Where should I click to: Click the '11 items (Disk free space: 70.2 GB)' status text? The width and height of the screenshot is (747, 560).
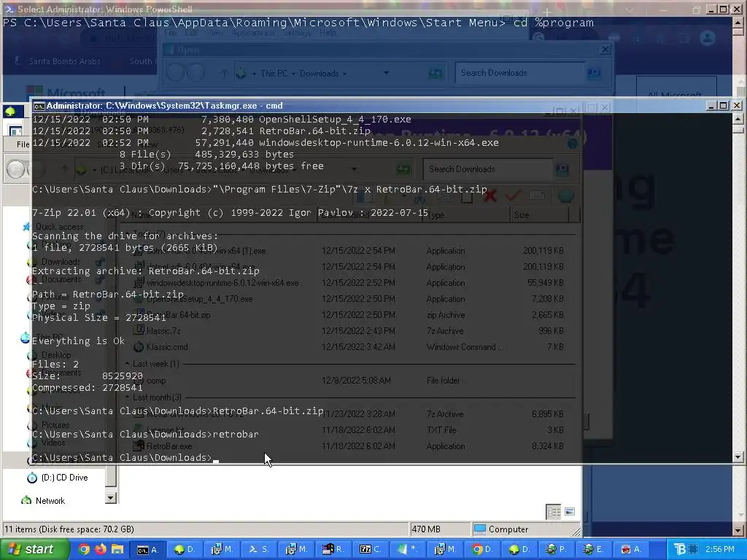tap(69, 529)
